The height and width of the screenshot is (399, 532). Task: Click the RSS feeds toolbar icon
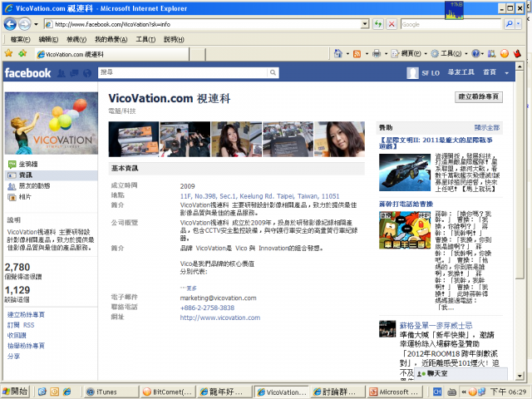(357, 53)
